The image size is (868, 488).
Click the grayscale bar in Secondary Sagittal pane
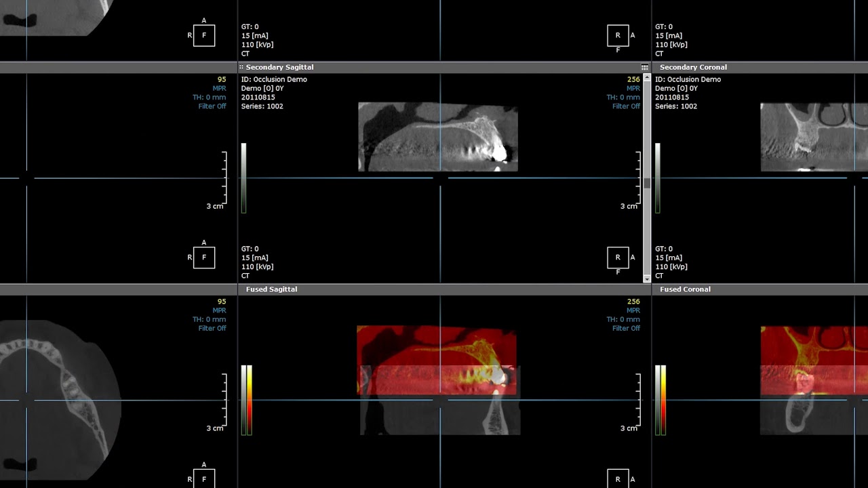coord(243,178)
